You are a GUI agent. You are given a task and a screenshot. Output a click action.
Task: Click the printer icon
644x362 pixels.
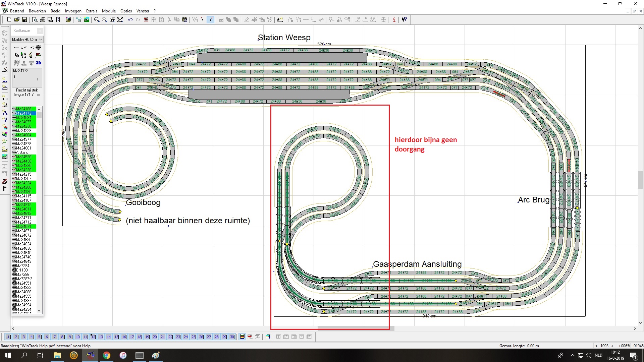click(42, 20)
